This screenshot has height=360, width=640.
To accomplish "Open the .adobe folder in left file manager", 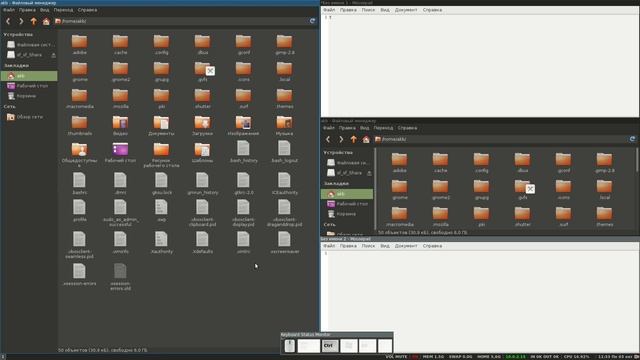I will coord(79,44).
